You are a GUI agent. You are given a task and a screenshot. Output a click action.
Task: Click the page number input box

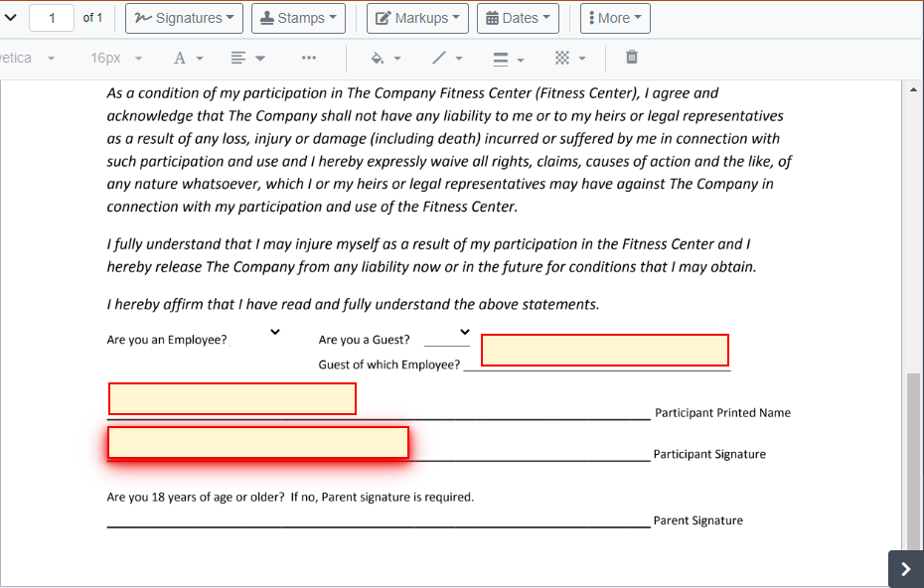[x=51, y=17]
